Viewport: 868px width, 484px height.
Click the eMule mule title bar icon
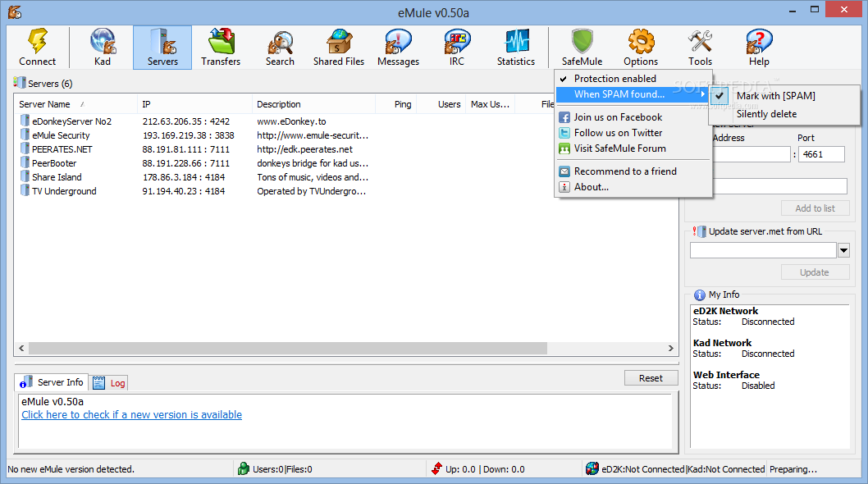pyautogui.click(x=15, y=11)
